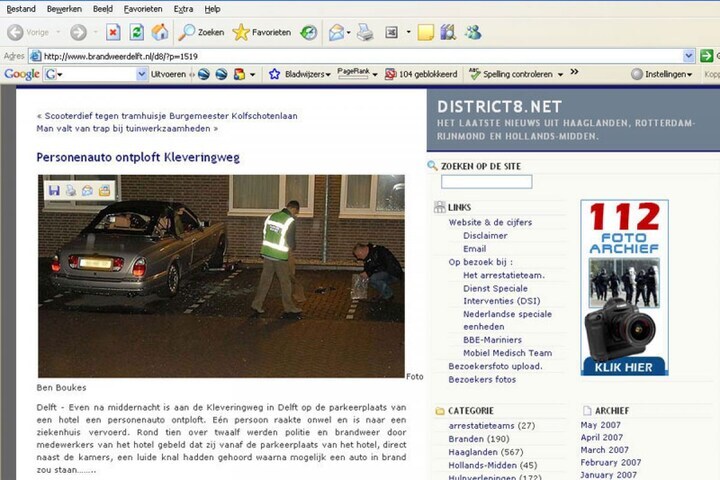Open the Beeld menu
The image size is (720, 480).
click(103, 9)
